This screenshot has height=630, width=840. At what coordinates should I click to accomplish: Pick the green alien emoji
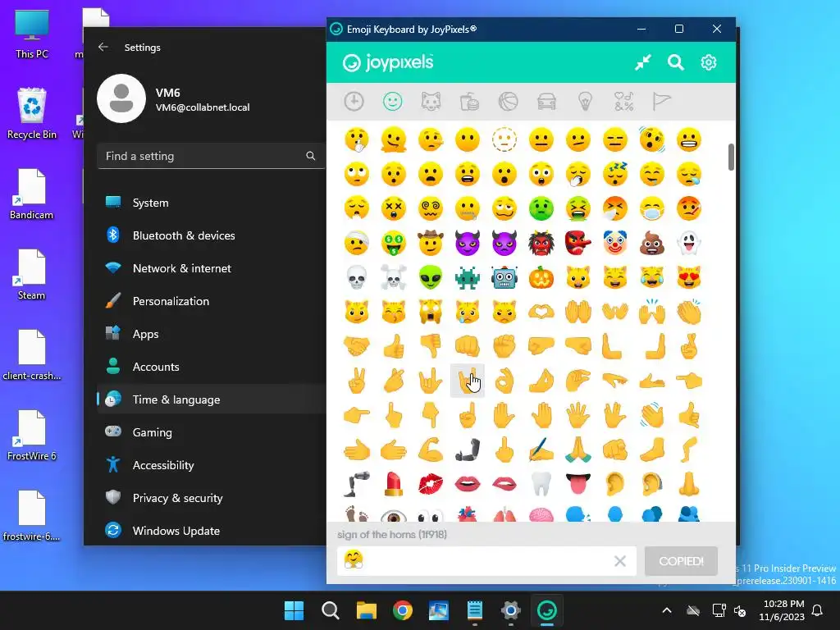pos(431,277)
